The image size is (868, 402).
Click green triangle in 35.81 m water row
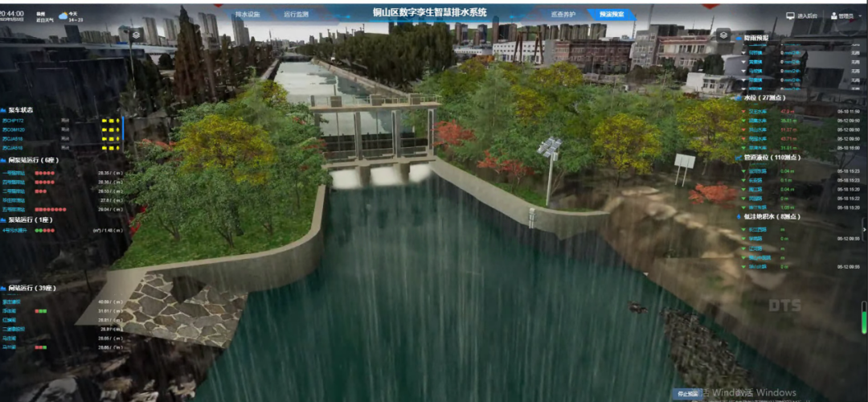pyautogui.click(x=743, y=120)
